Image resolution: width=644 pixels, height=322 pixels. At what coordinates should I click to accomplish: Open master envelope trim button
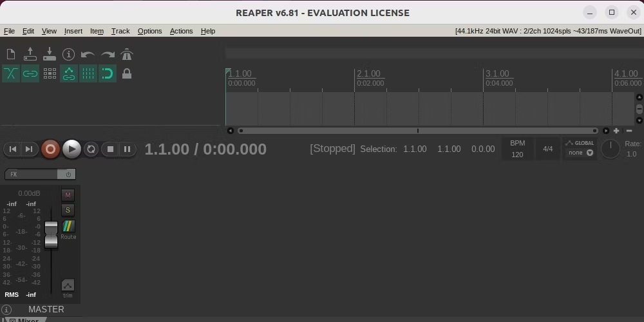(68, 285)
